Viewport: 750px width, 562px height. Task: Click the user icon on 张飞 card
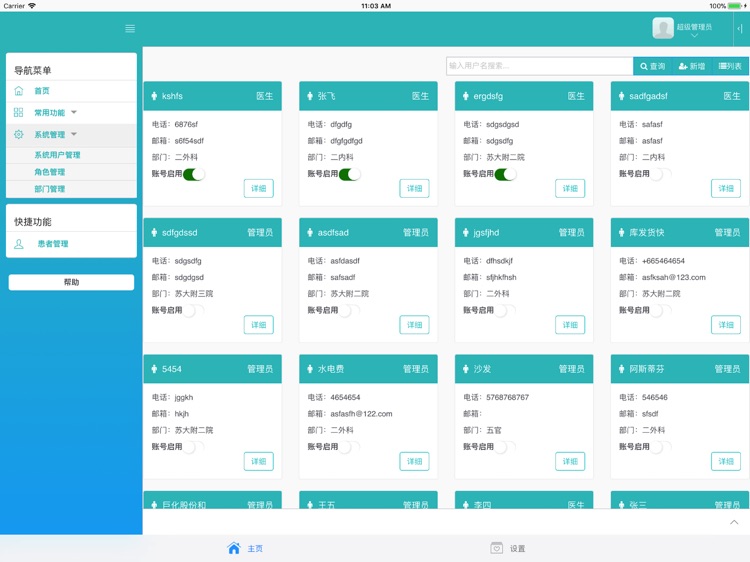point(310,96)
